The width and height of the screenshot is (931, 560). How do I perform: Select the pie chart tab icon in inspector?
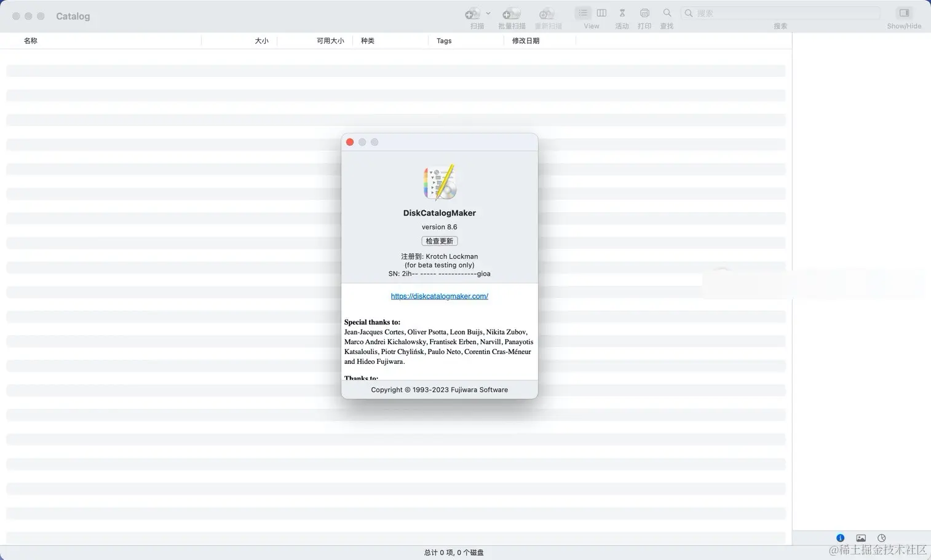point(881,538)
